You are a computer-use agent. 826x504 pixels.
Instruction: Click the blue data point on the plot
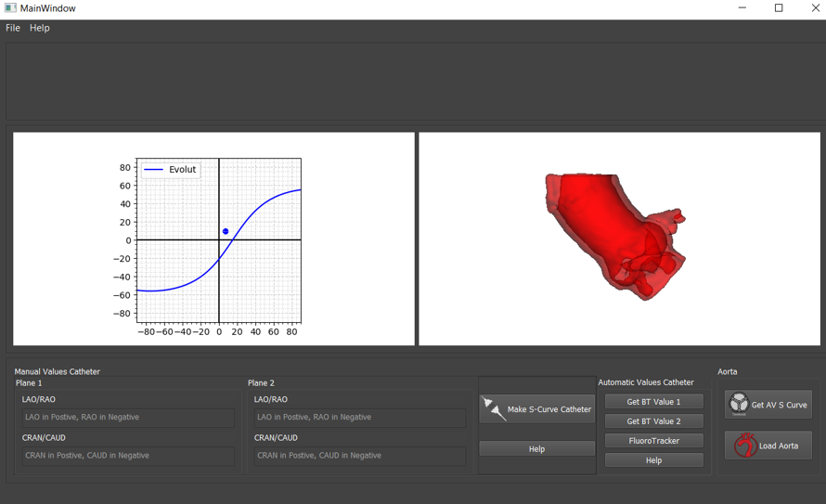point(226,231)
